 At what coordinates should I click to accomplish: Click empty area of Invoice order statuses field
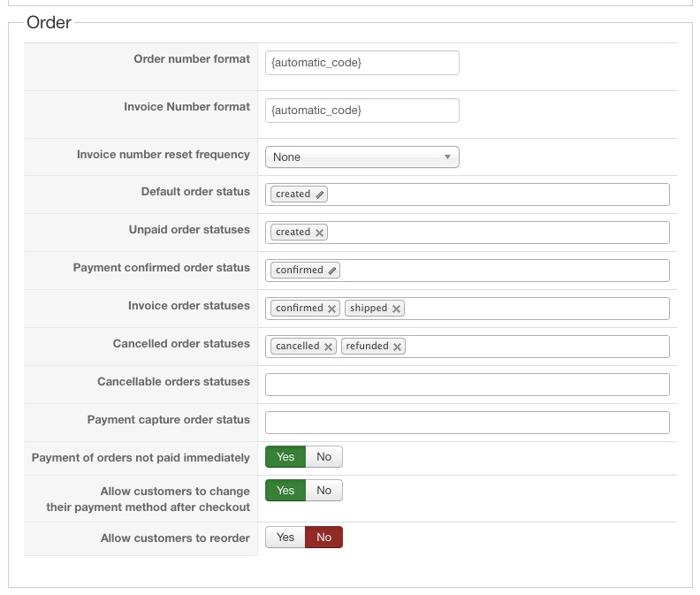[530, 309]
